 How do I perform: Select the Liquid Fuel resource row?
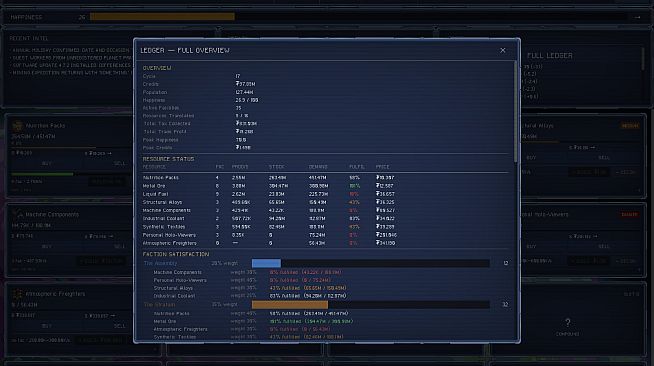[325, 194]
